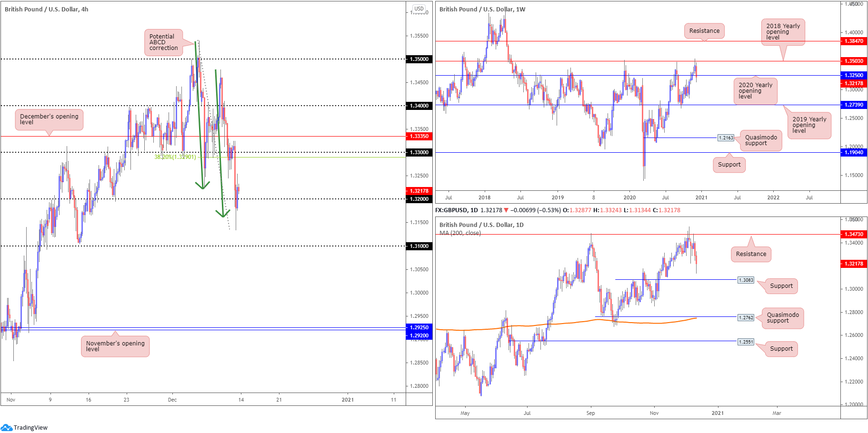Select the Support callout on weekly chart

click(729, 165)
